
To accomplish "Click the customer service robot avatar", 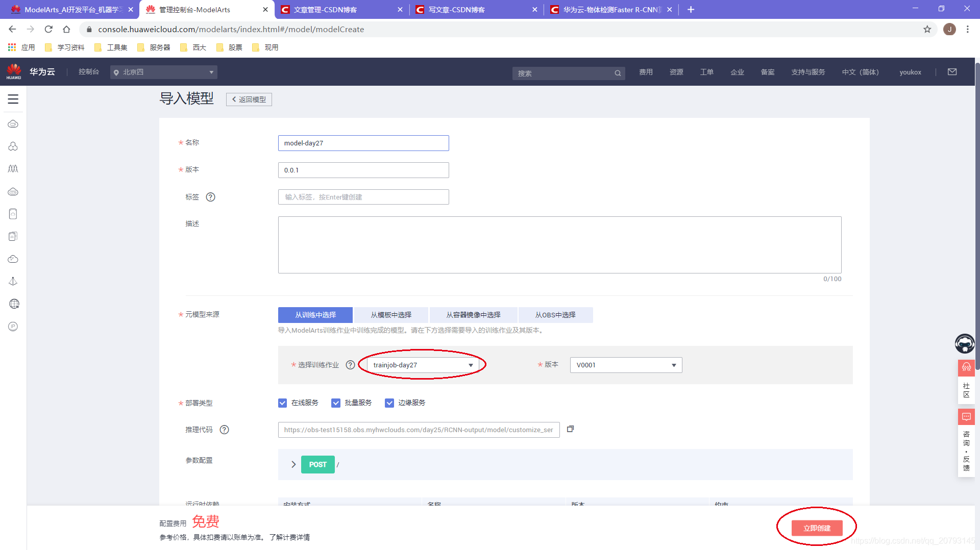I will tap(965, 343).
